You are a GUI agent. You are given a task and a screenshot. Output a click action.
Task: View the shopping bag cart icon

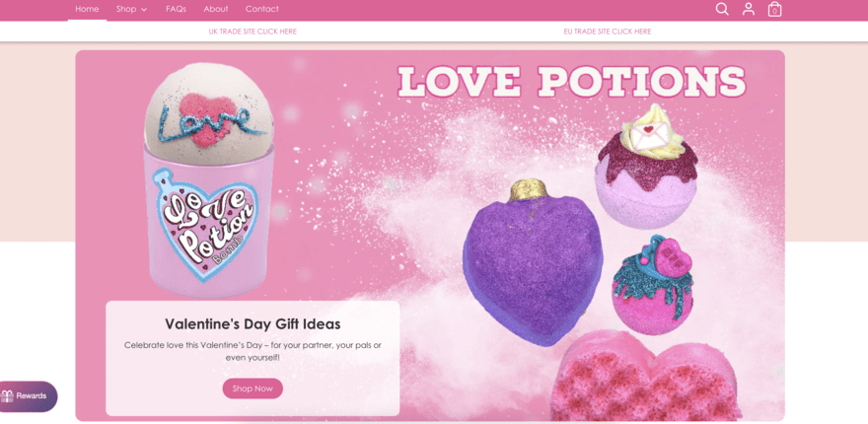pyautogui.click(x=774, y=10)
